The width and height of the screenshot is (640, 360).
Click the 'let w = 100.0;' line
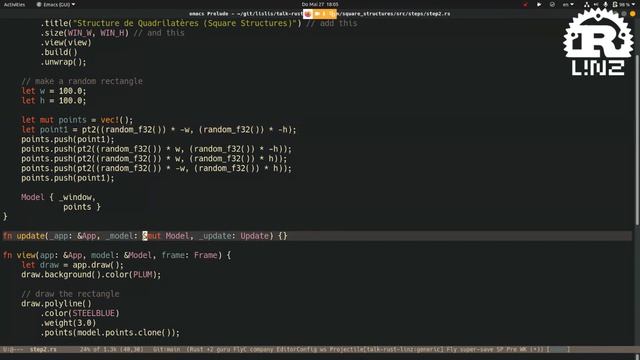[54, 91]
